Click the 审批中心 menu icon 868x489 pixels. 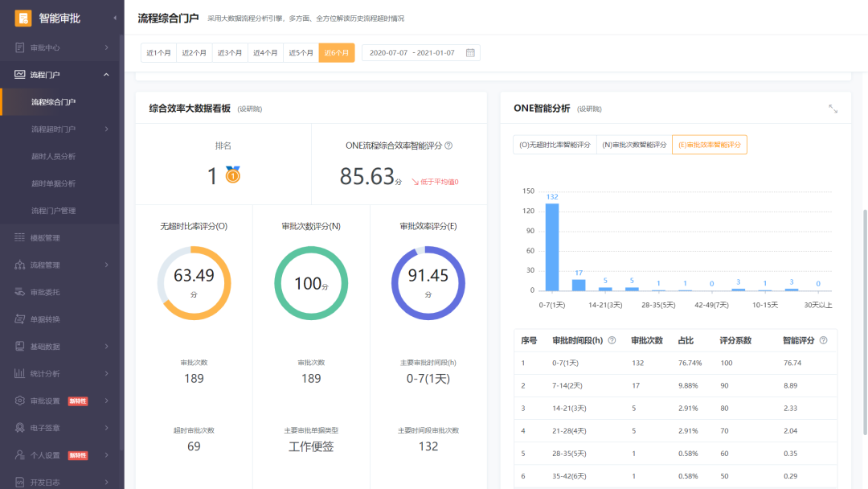point(20,47)
